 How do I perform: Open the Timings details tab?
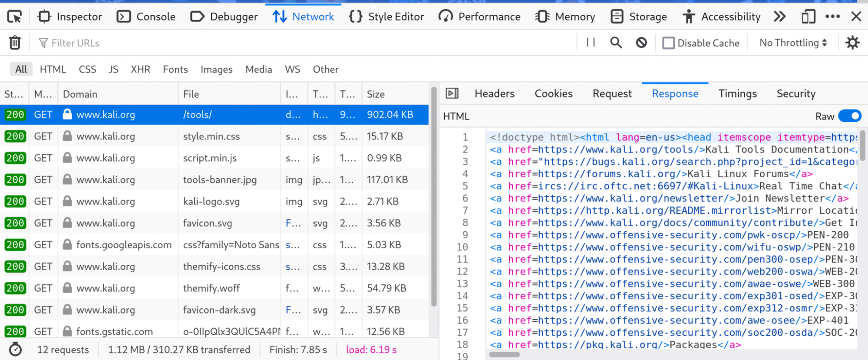(x=737, y=93)
